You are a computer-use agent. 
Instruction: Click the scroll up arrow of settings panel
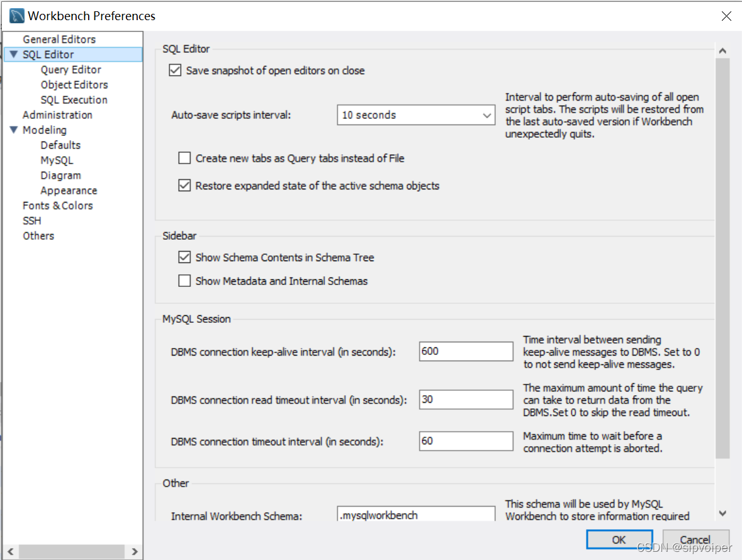coord(722,50)
